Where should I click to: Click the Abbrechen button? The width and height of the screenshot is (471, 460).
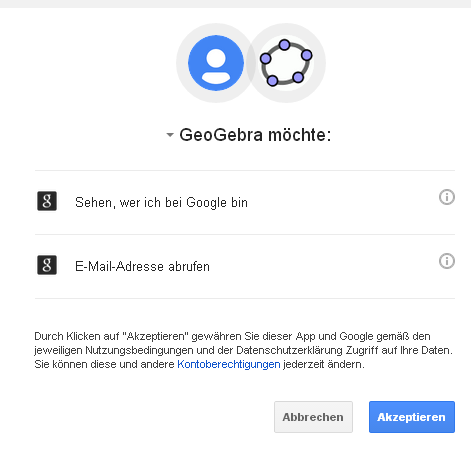pos(313,417)
